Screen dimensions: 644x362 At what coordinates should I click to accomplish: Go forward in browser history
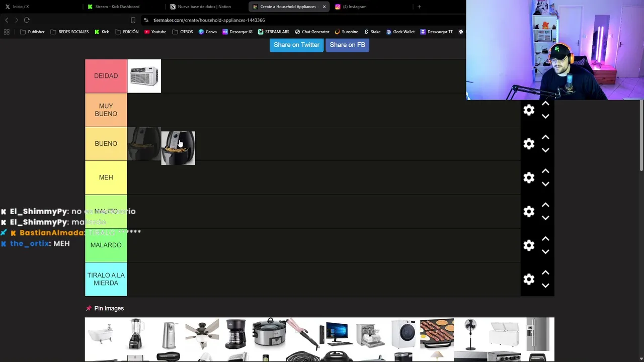point(17,20)
